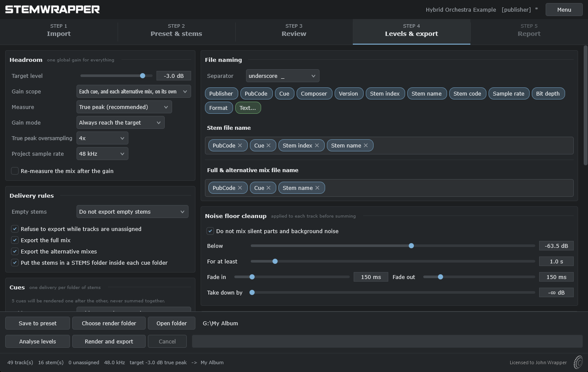Click the G:\My Album render path
The height and width of the screenshot is (372, 588).
220,323
